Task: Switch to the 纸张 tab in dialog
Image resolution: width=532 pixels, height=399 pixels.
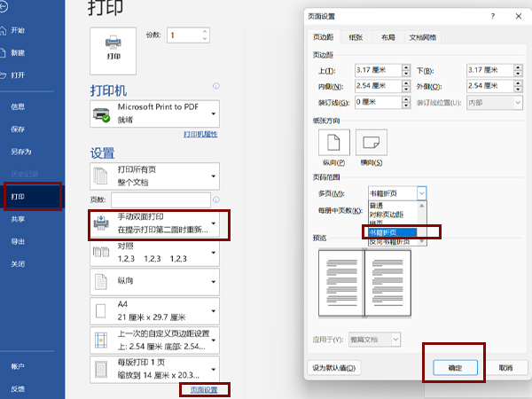Action: coord(356,37)
